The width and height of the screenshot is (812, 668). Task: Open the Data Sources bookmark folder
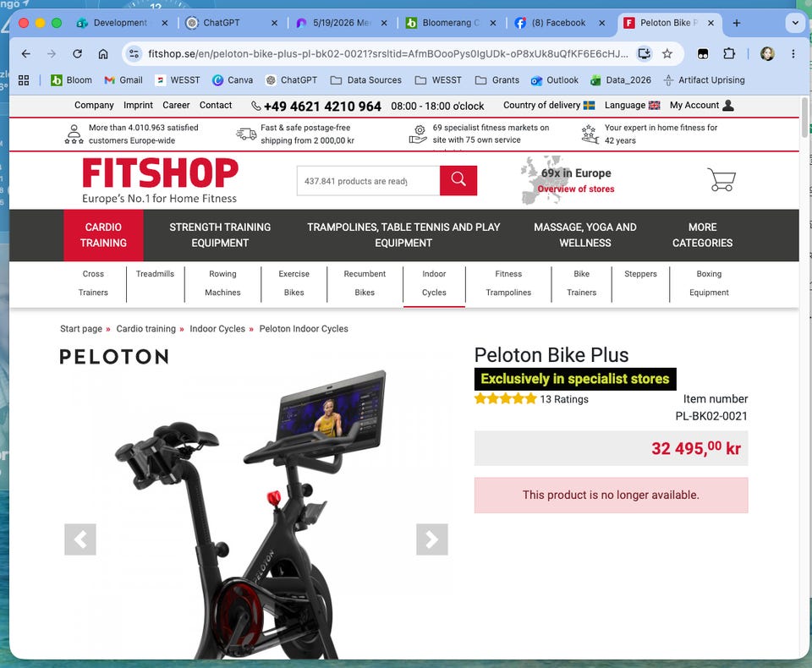[366, 80]
